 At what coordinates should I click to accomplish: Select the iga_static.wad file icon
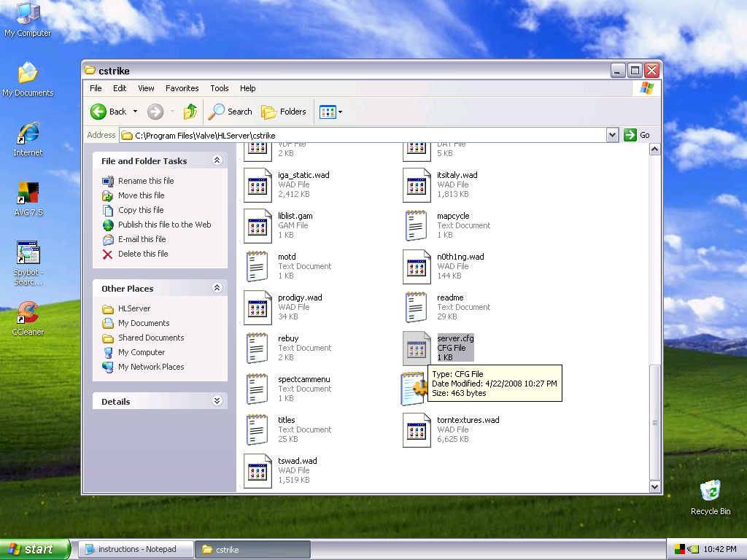point(258,184)
